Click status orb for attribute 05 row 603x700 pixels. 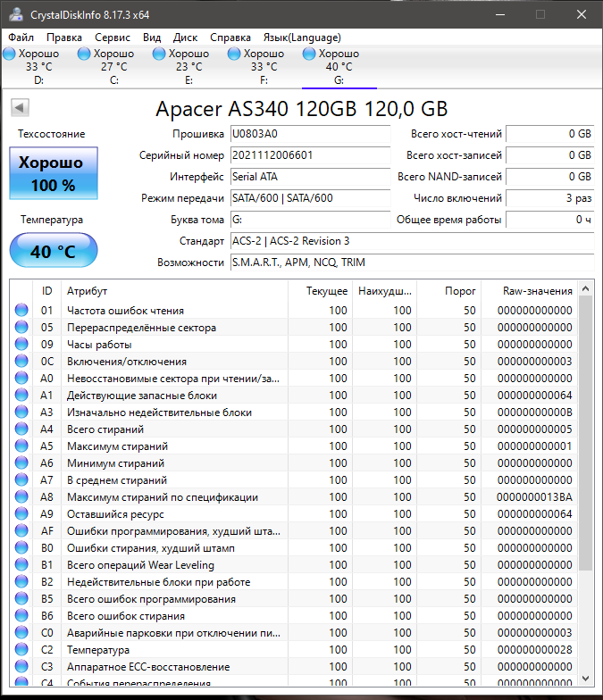(x=21, y=327)
